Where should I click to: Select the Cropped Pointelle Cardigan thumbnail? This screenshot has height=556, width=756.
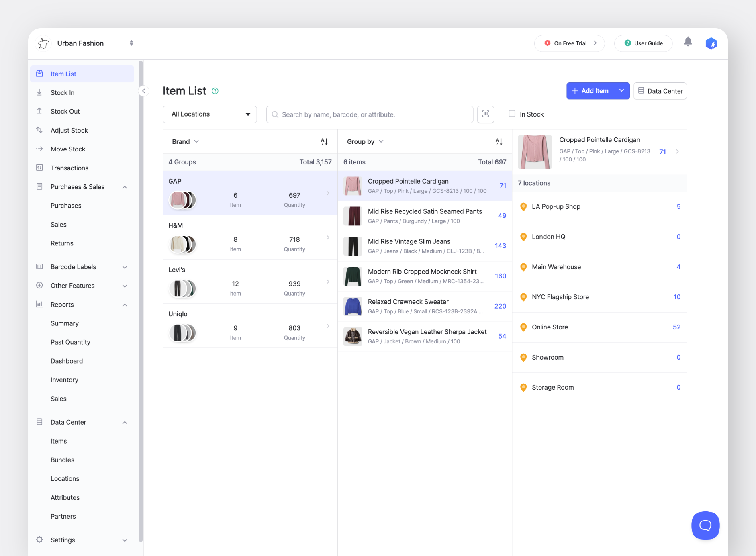(x=353, y=186)
